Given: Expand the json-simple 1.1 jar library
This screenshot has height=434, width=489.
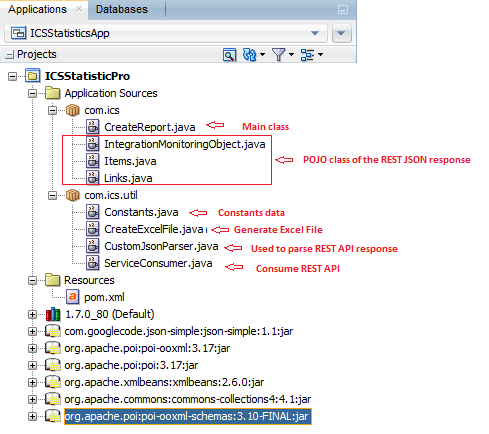Looking at the screenshot, I should 32,332.
